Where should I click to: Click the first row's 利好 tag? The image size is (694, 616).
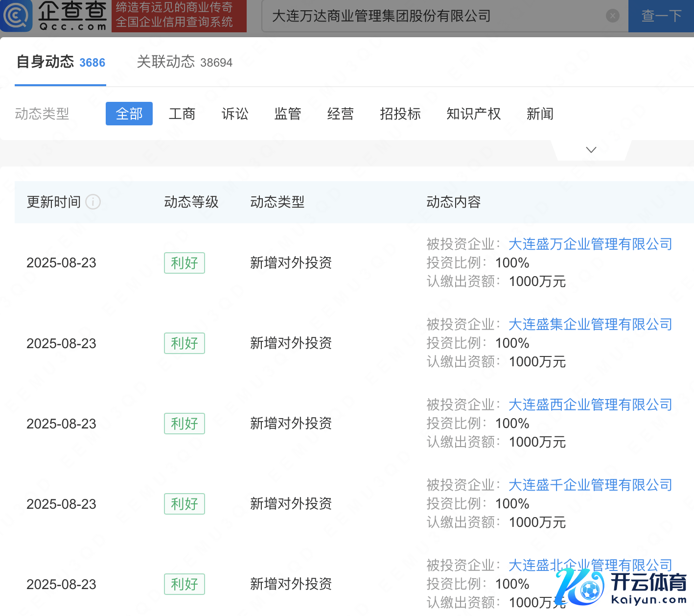(185, 263)
